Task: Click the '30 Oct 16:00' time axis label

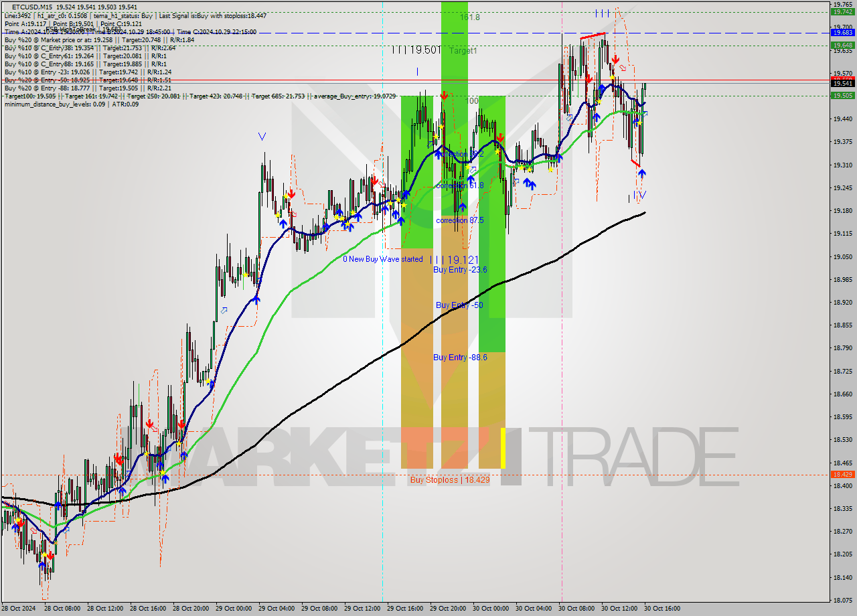Action: click(664, 609)
